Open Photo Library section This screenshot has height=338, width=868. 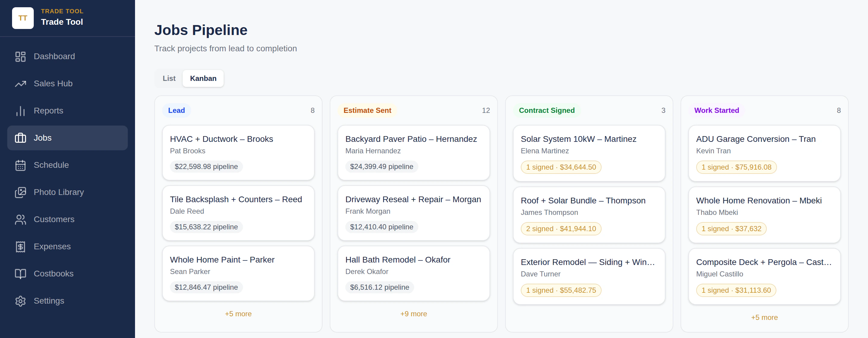tap(68, 192)
